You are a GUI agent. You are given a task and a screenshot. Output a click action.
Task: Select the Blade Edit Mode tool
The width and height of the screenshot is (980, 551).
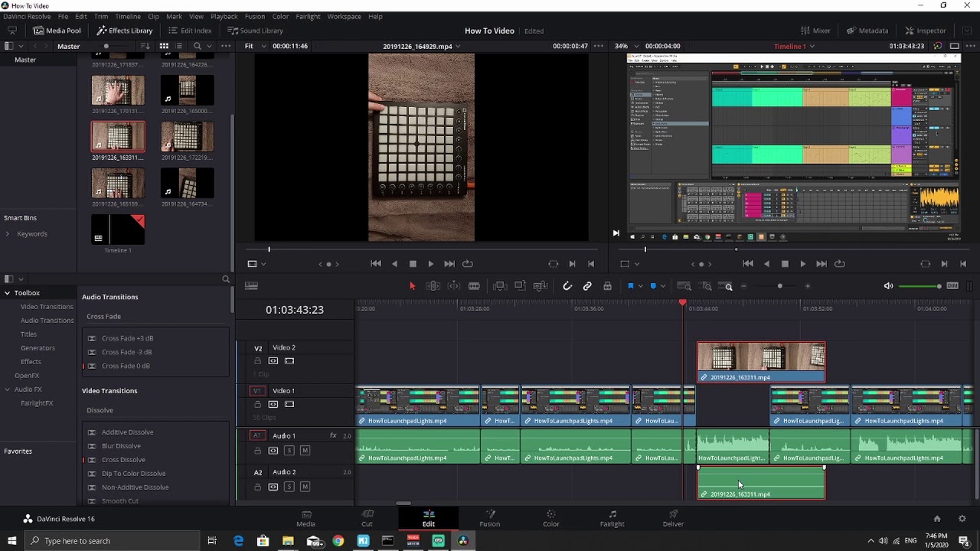coord(474,286)
